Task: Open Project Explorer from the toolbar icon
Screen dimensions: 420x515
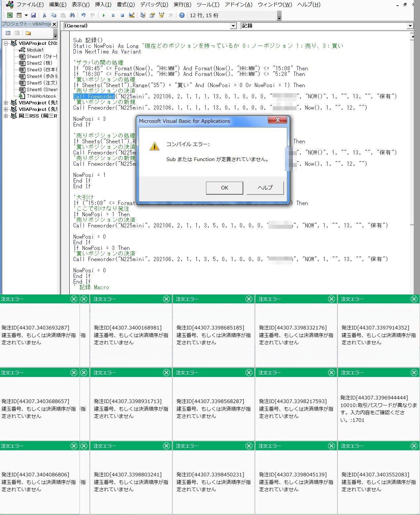Action: click(x=143, y=15)
